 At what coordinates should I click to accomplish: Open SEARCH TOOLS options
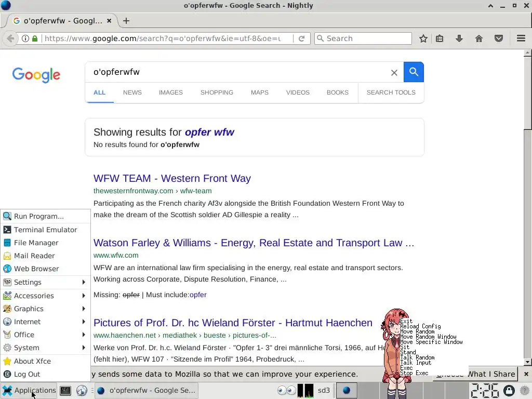(391, 92)
